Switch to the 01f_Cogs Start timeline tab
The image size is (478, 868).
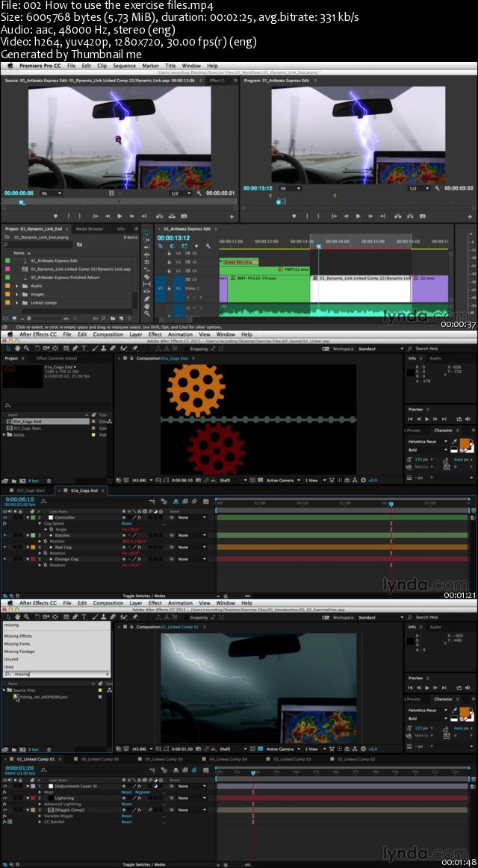click(31, 490)
